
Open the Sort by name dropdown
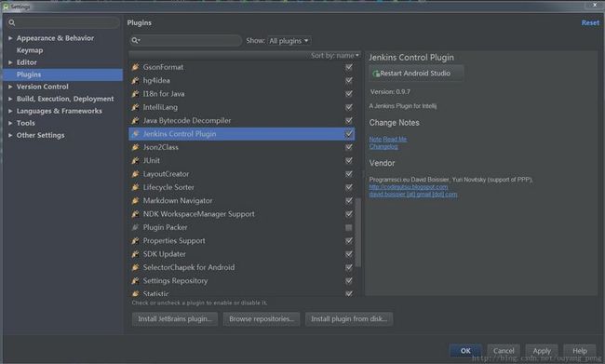335,56
